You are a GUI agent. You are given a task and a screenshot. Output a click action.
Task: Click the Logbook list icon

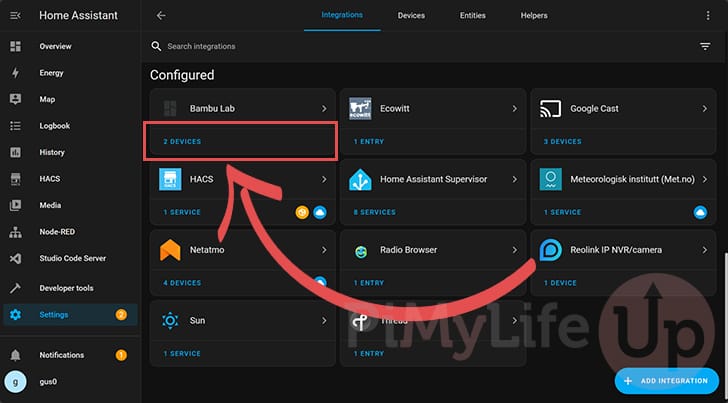pos(15,126)
